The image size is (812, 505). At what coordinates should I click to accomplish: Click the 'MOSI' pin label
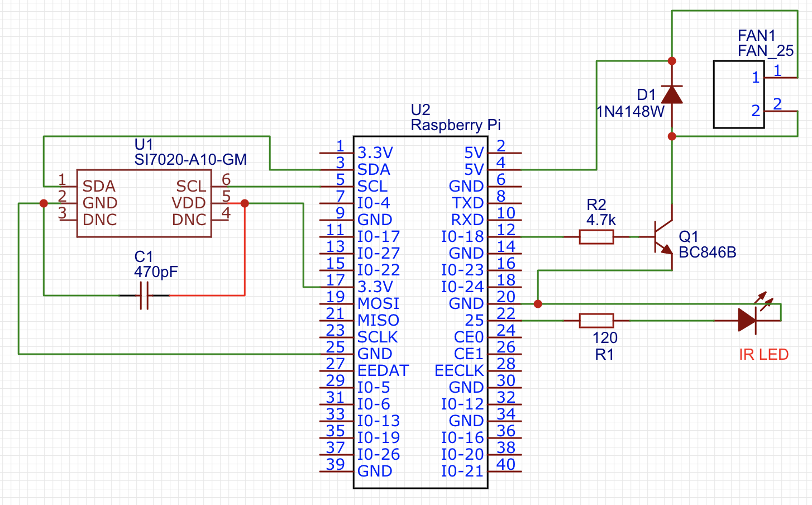[x=378, y=304]
